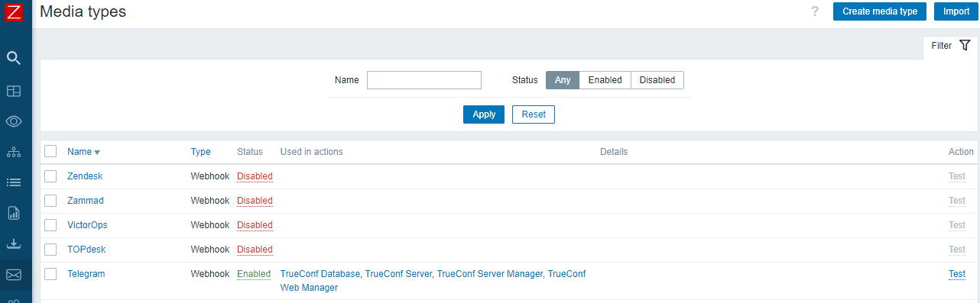Click the Reset filter button

point(534,114)
